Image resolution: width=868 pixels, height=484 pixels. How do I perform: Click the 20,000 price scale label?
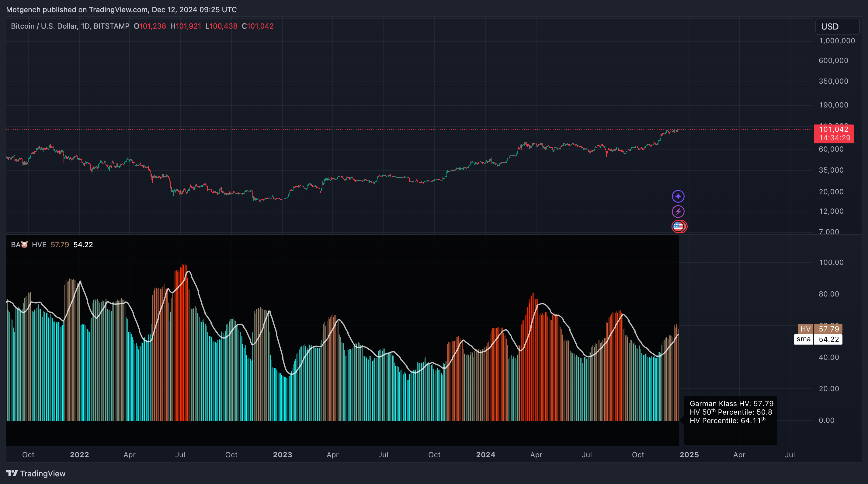[x=831, y=191]
